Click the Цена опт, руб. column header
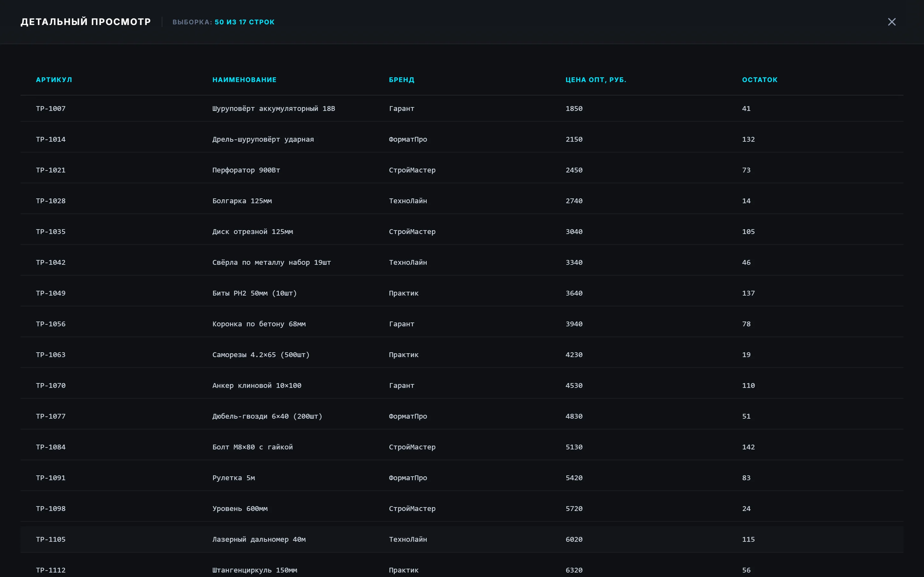This screenshot has height=577, width=924. coord(596,80)
